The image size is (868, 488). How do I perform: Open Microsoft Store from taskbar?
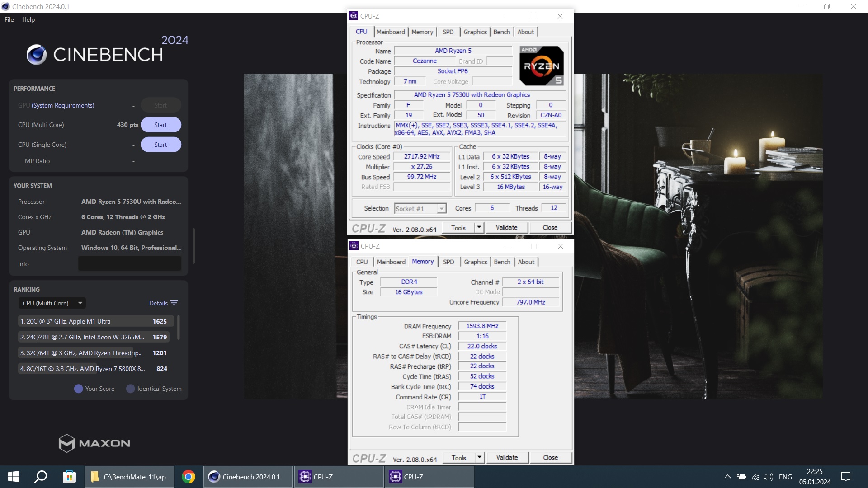69,477
